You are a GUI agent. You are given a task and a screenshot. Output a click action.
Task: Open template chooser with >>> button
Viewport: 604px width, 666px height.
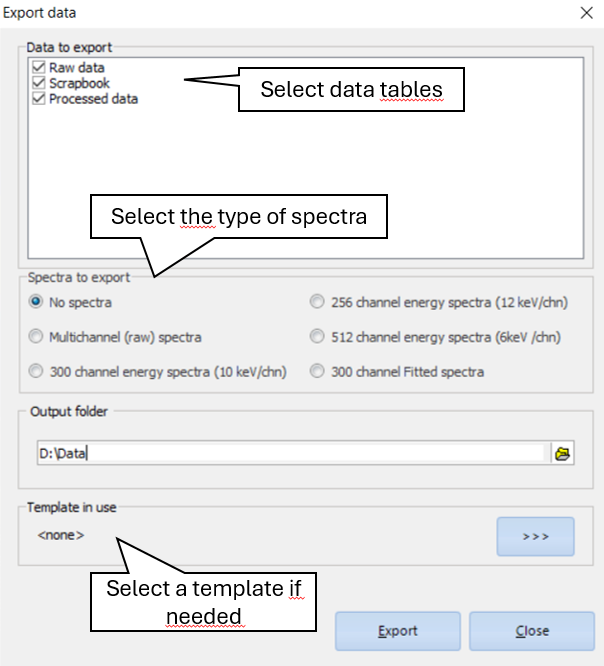coord(535,536)
